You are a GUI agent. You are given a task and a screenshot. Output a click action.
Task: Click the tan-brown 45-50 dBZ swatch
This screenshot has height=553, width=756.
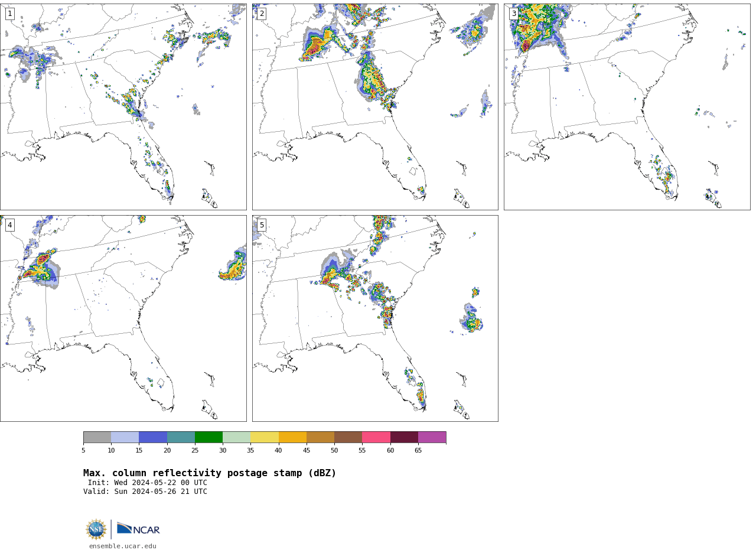pos(320,437)
